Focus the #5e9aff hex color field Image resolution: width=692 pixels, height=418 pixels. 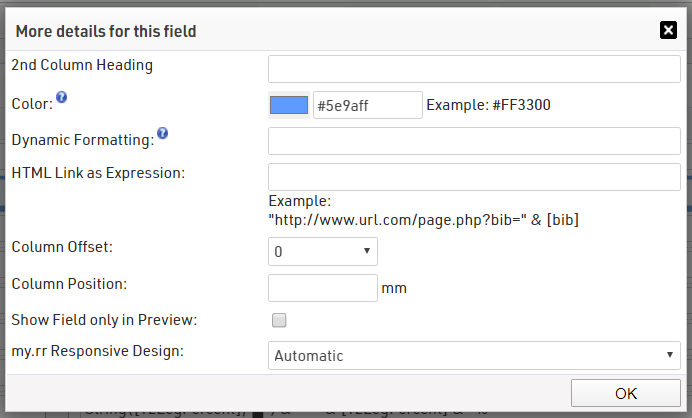pos(367,105)
